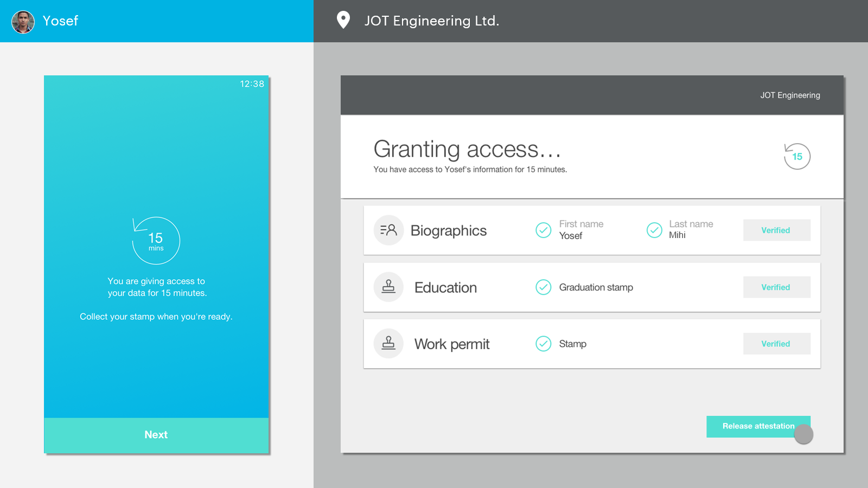
Task: Click Release attestation button
Action: (758, 426)
